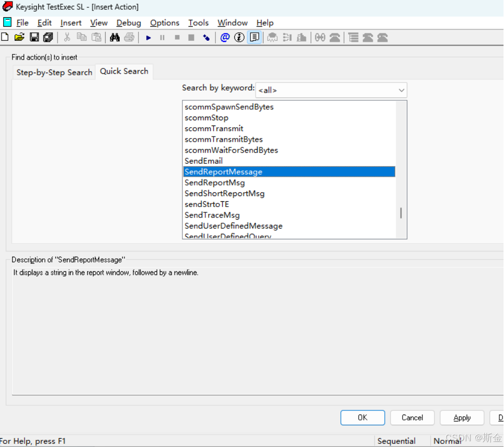Image resolution: width=504 pixels, height=447 pixels.
Task: Click the gray linked-rings toolbar icon
Action: click(x=320, y=37)
